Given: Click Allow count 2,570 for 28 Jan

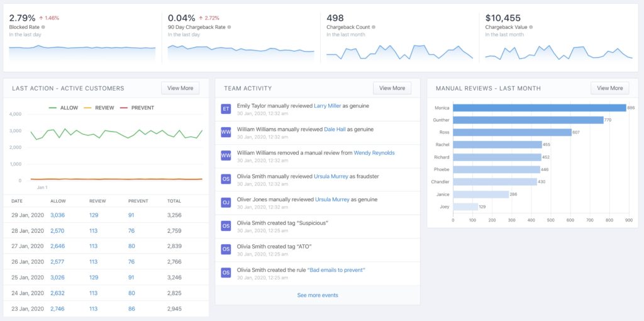Looking at the screenshot, I should pos(57,230).
